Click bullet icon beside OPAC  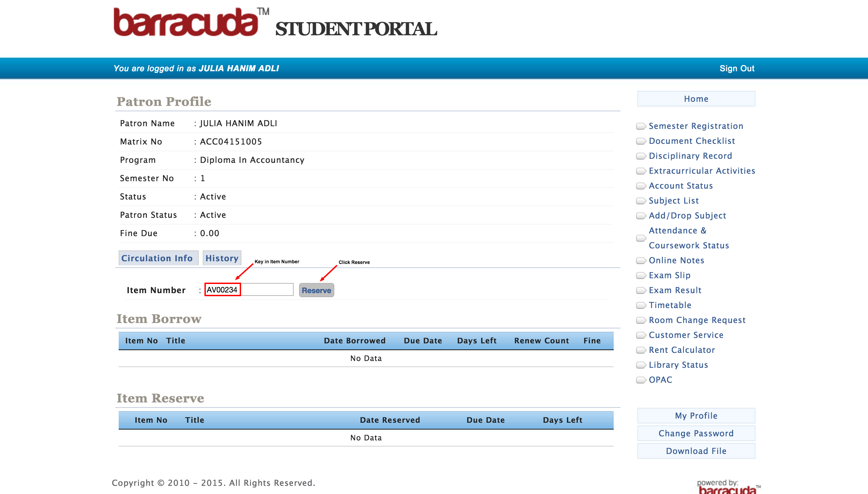(x=641, y=380)
